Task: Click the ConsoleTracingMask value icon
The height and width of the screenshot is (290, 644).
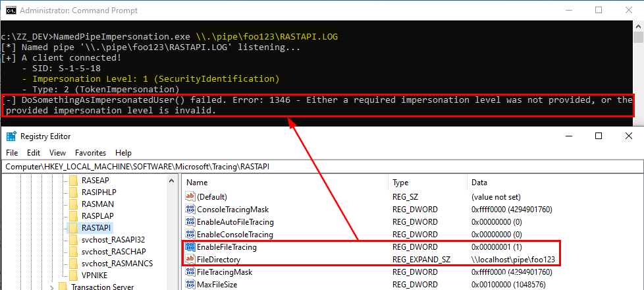Action: point(190,209)
